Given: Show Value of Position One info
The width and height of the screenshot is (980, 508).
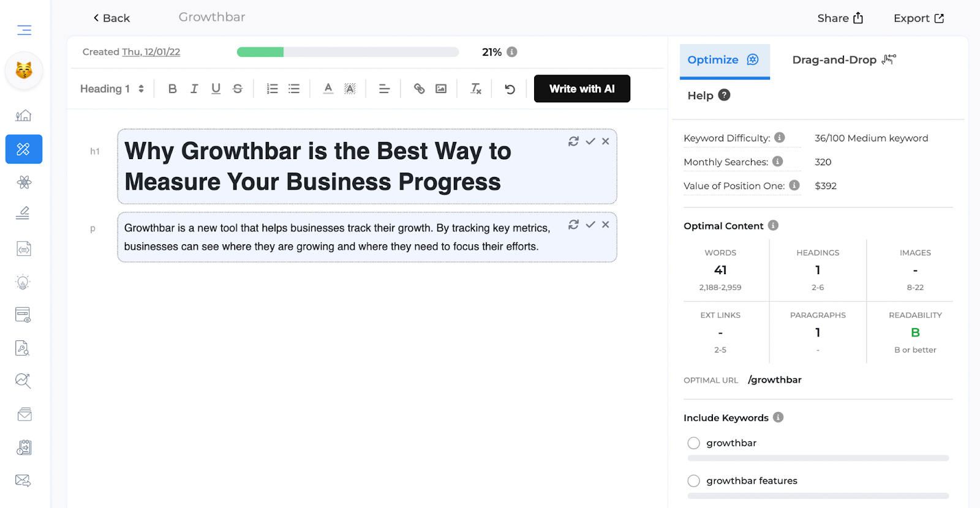Looking at the screenshot, I should coord(794,185).
